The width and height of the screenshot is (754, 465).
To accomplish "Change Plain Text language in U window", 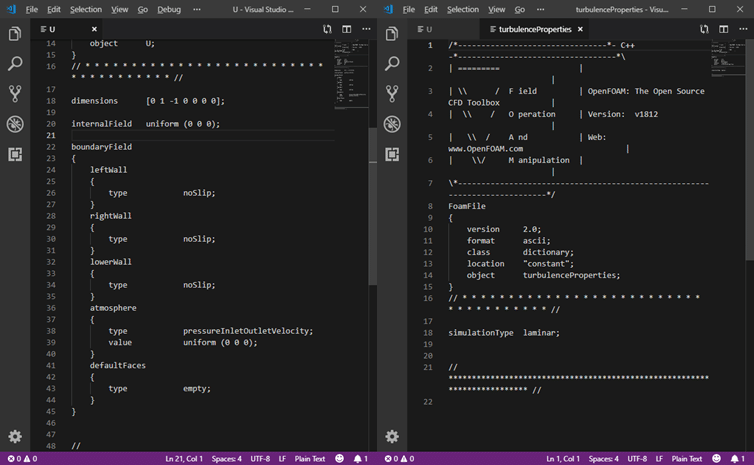I will 310,459.
